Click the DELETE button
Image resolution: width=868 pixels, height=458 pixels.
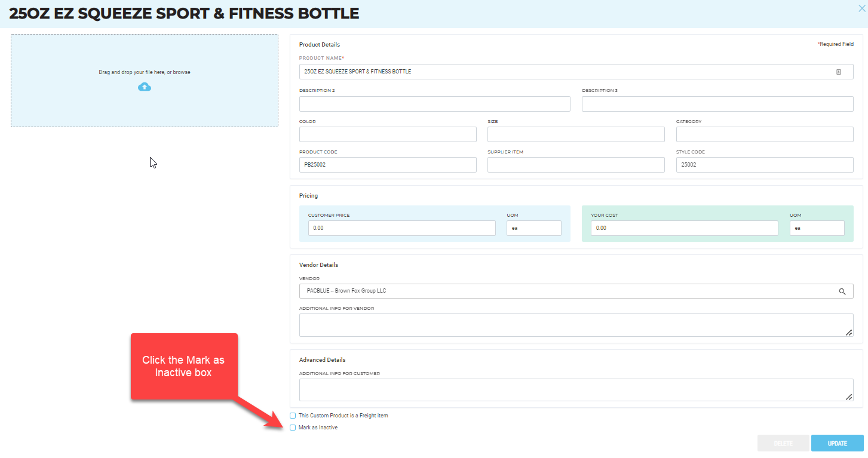(x=783, y=442)
